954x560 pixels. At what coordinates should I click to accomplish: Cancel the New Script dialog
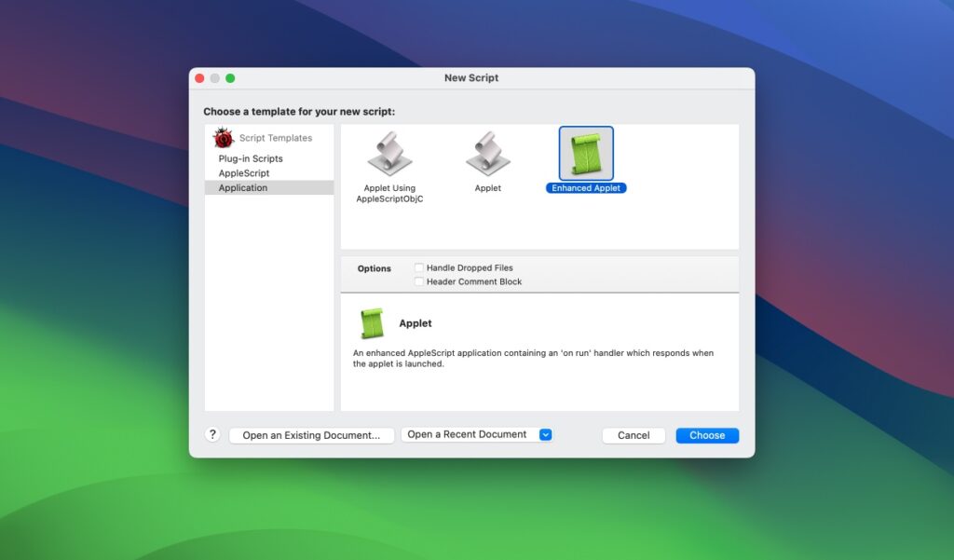point(633,434)
